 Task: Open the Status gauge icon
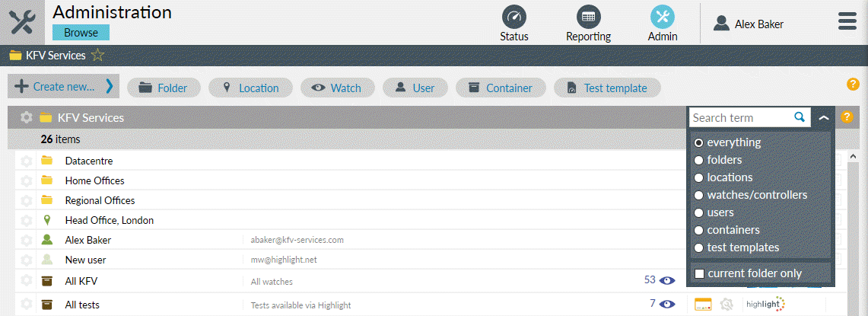pos(514,17)
